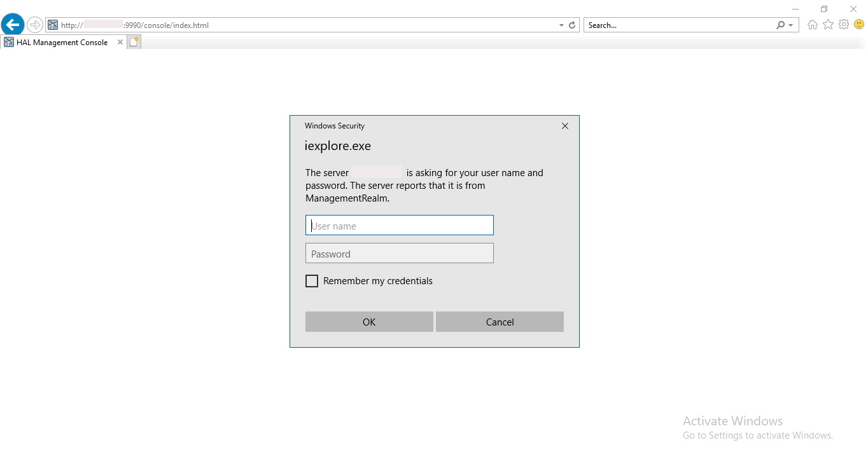Open the Tools gear icon
The image size is (868, 459).
pyautogui.click(x=844, y=25)
